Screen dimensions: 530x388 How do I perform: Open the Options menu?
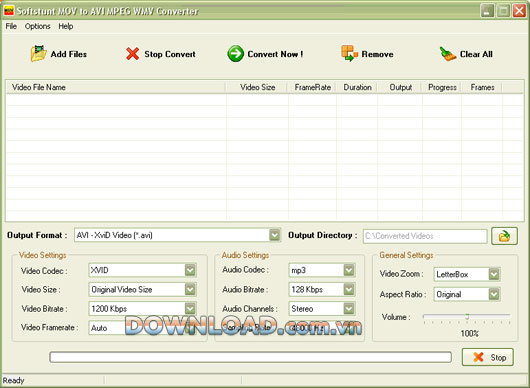click(38, 26)
